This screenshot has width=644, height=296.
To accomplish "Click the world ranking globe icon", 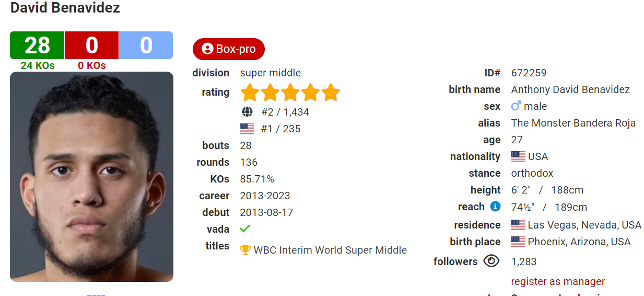I will [247, 112].
